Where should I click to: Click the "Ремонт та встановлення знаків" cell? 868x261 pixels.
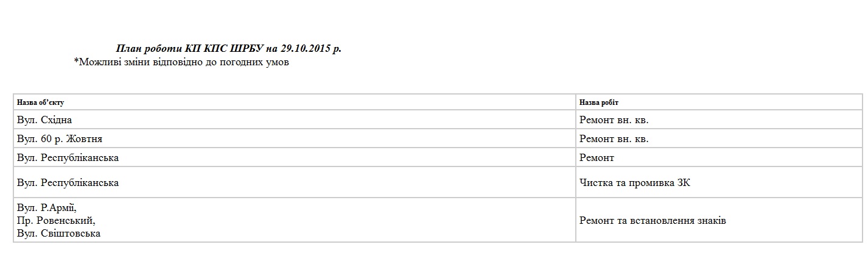coord(652,221)
